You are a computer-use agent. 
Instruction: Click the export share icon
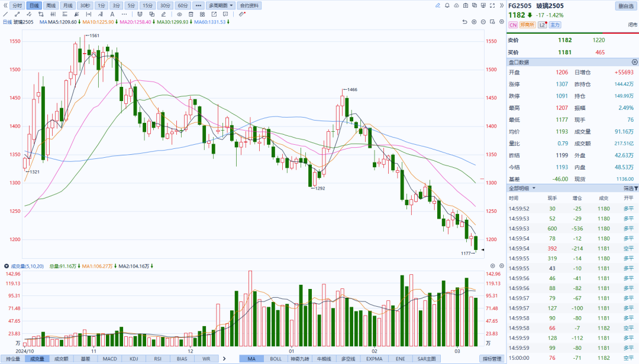tap(214, 14)
